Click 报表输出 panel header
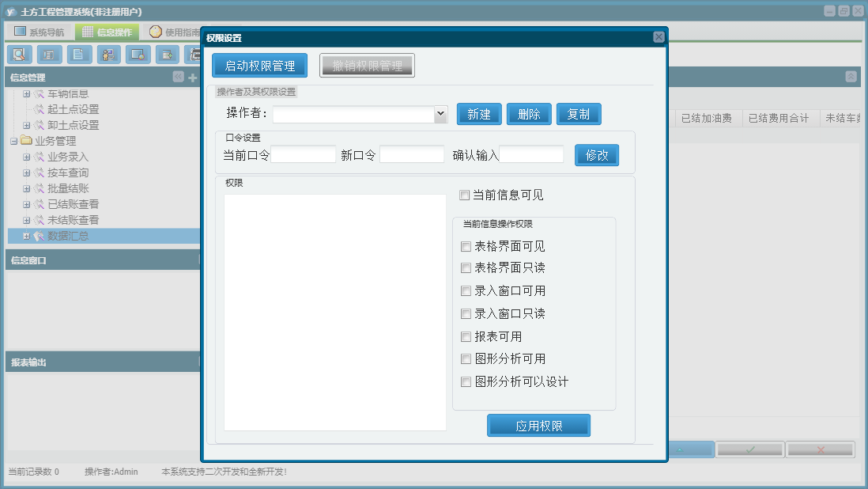Viewport: 868px width, 489px height. click(103, 362)
